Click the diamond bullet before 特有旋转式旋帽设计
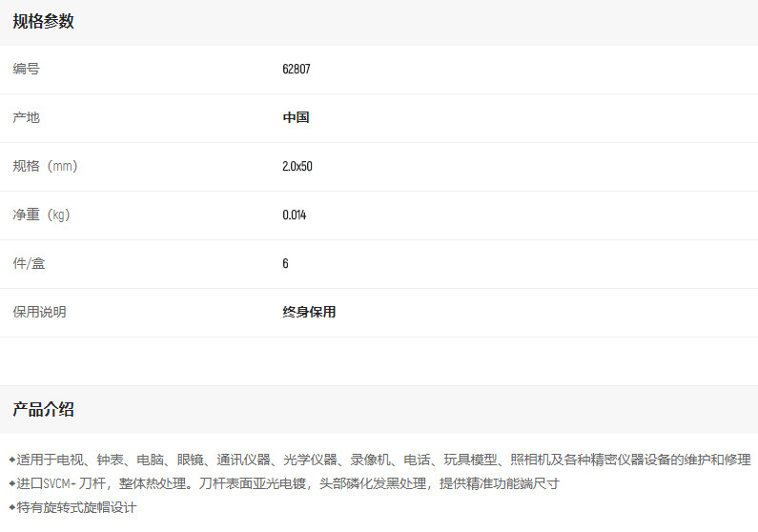Screen dimensions: 758x532 [x=12, y=507]
